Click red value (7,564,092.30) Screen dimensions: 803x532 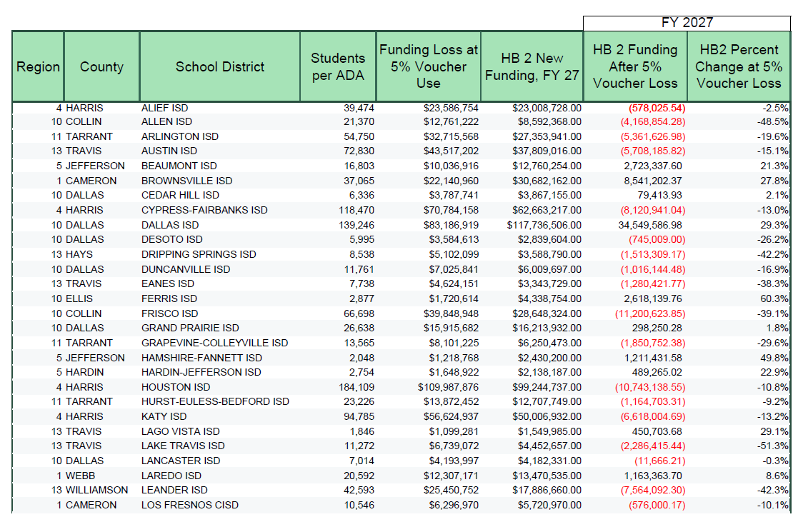(x=653, y=491)
